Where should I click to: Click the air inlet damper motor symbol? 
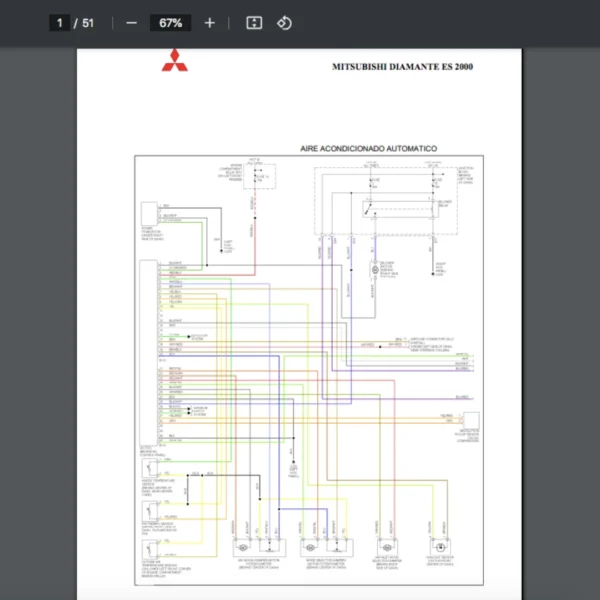(x=382, y=547)
